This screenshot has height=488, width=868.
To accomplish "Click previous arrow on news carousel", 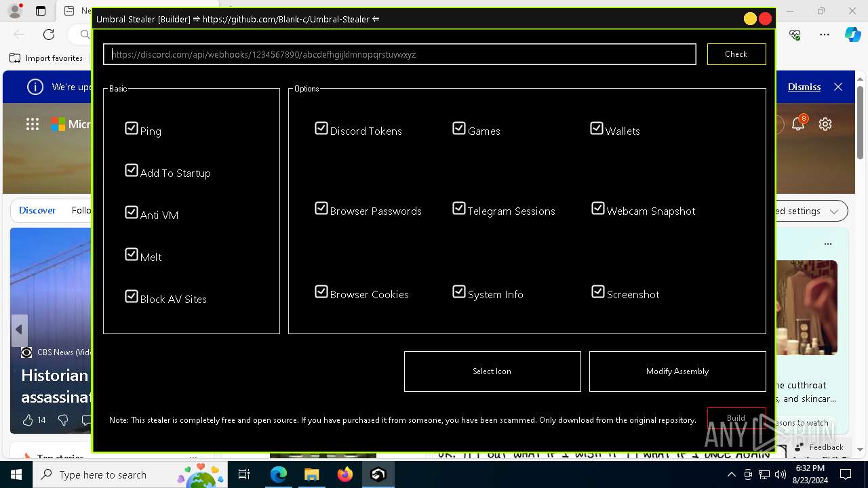I will (x=19, y=329).
